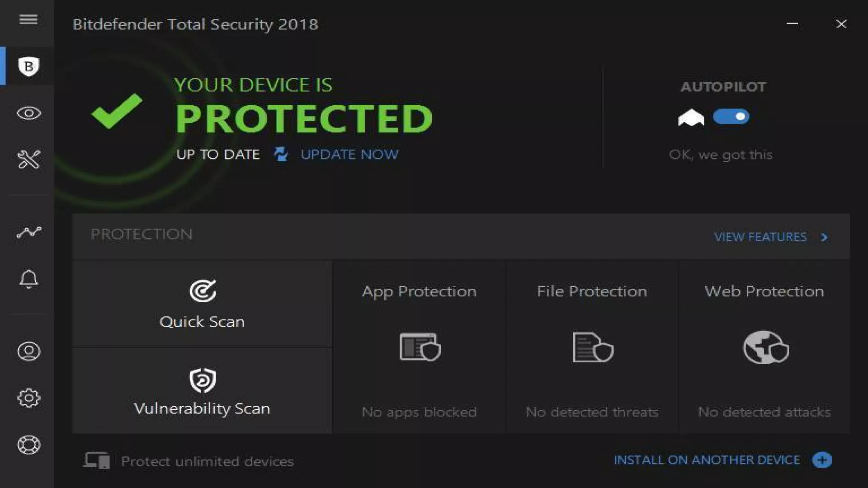Click the Update Now refresh icon
868x488 pixels.
pos(281,154)
